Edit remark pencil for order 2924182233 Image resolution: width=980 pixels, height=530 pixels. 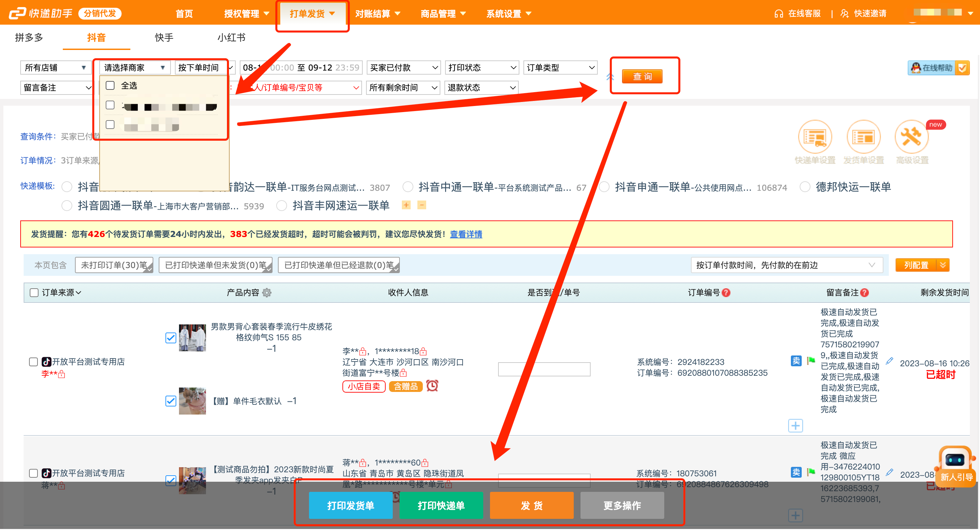click(889, 361)
